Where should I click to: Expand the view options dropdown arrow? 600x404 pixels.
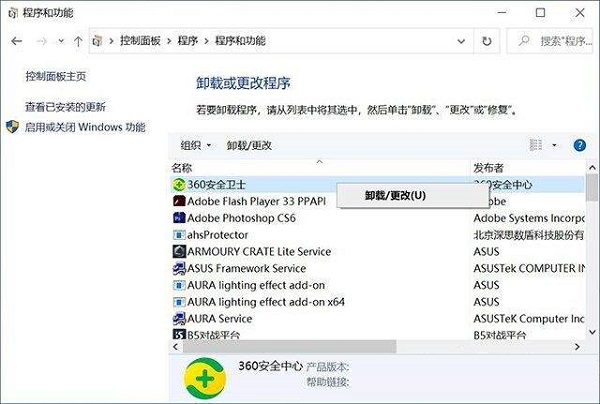[x=554, y=145]
